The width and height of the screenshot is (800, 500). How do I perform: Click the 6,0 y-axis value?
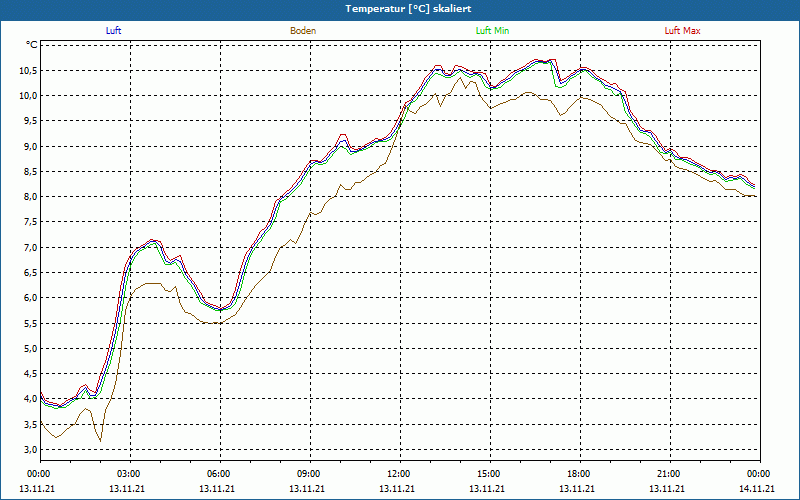31,298
